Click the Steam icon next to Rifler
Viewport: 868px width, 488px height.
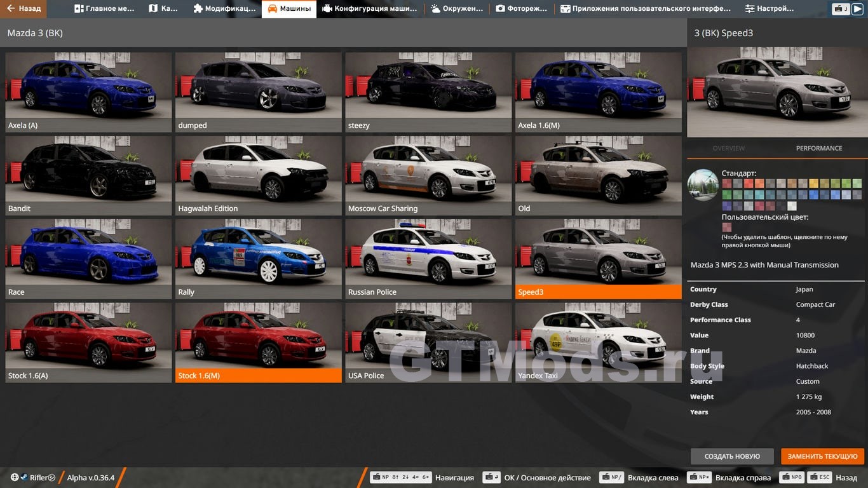coord(24,478)
